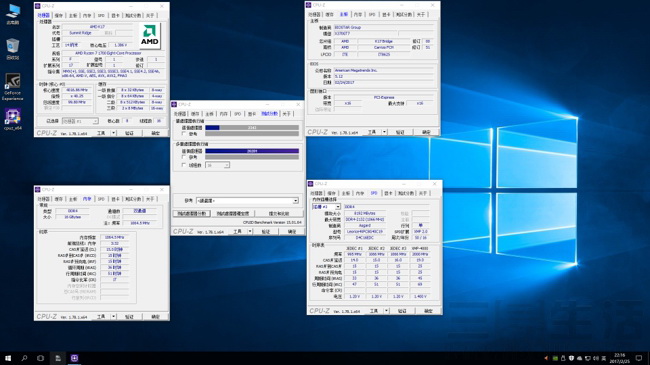Click Submit and Compare in the benchmark window

point(279,214)
